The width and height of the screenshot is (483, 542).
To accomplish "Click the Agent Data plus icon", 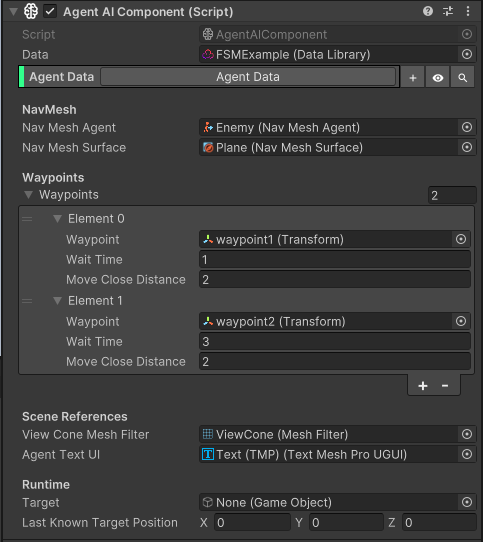I will 413,77.
